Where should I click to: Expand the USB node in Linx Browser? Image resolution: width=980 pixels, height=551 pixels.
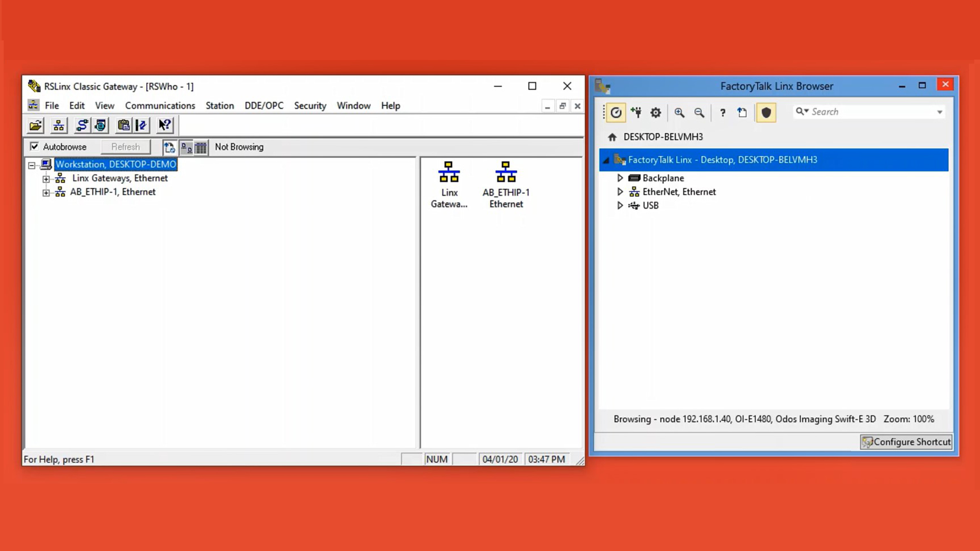coord(620,205)
